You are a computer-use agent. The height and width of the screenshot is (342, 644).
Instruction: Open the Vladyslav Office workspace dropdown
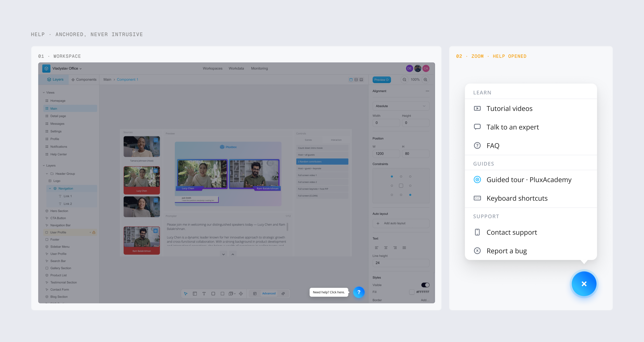(67, 69)
